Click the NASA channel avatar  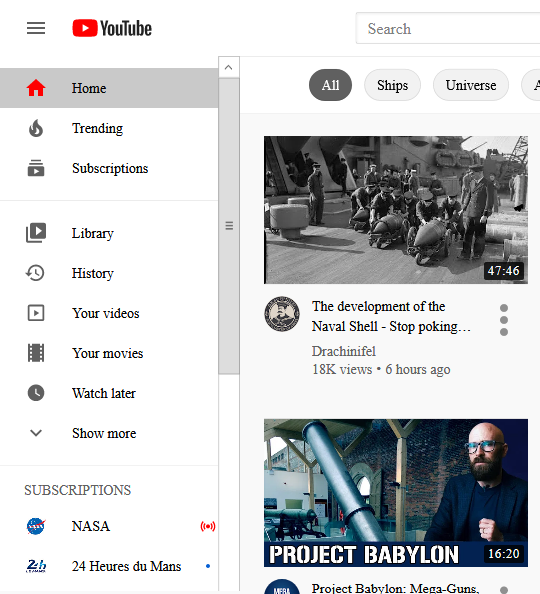36,526
